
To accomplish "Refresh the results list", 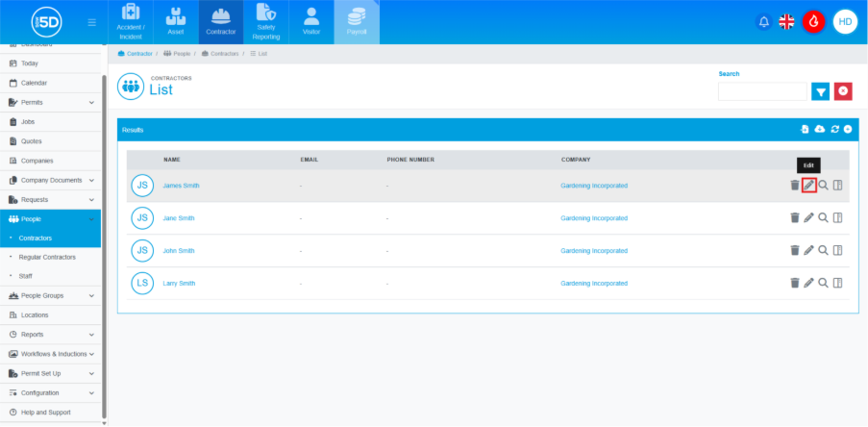I will 834,129.
